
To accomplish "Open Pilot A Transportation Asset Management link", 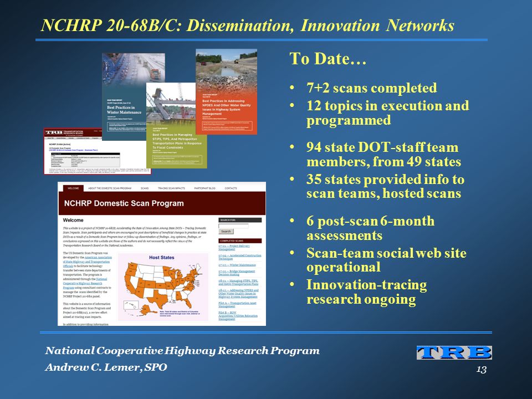I will (x=238, y=304).
